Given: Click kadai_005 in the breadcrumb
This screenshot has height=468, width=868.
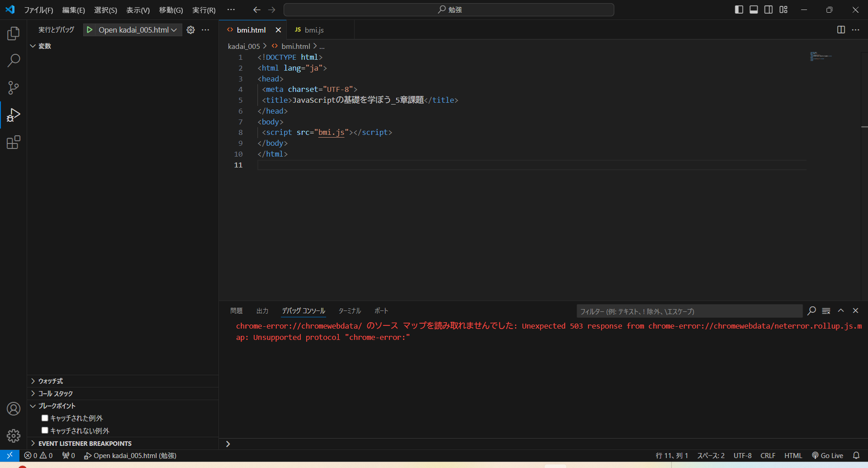Looking at the screenshot, I should click(x=244, y=46).
